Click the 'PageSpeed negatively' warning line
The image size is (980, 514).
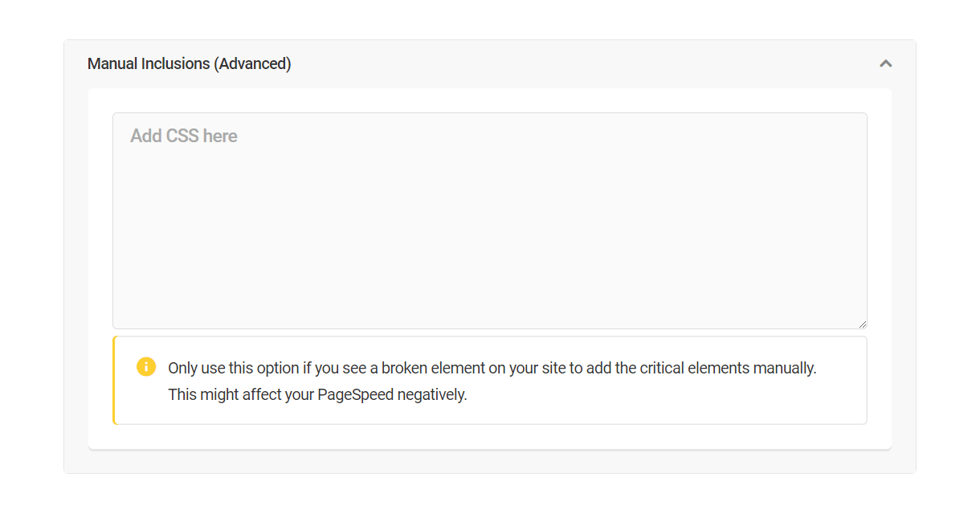pyautogui.click(x=317, y=394)
